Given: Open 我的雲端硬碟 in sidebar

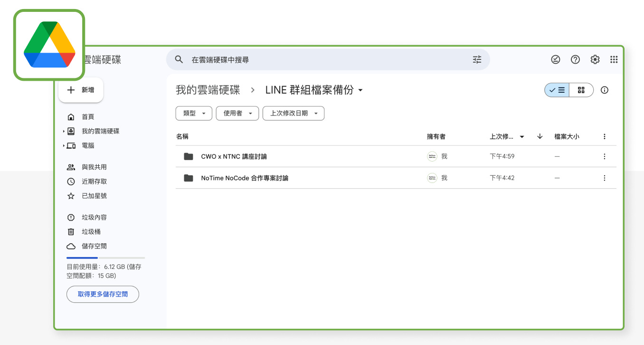Looking at the screenshot, I should 100,131.
